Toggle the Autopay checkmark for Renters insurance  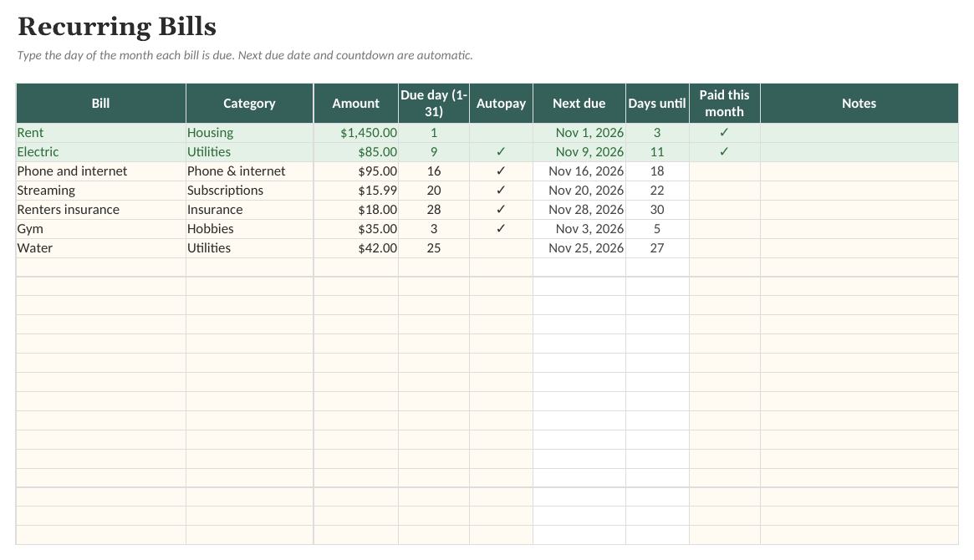pos(501,210)
